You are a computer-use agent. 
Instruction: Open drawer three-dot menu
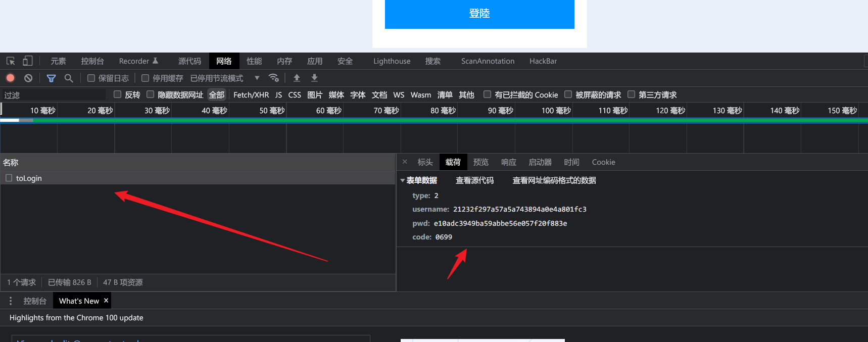point(11,301)
